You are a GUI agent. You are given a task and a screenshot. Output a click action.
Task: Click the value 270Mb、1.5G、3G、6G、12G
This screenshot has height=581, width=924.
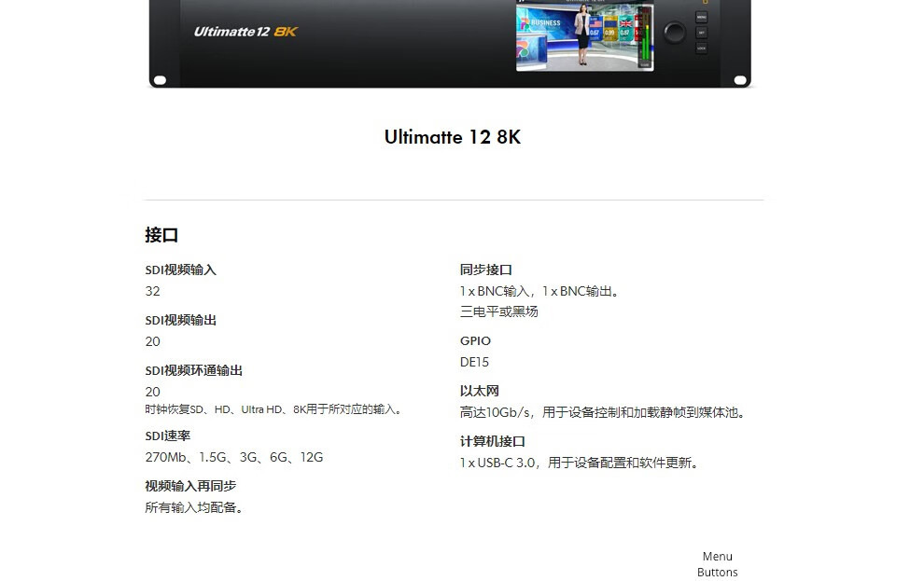click(x=234, y=457)
